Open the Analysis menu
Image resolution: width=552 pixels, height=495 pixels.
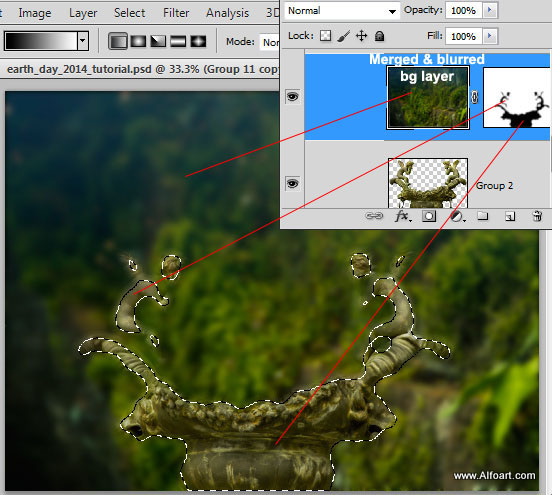tap(227, 13)
